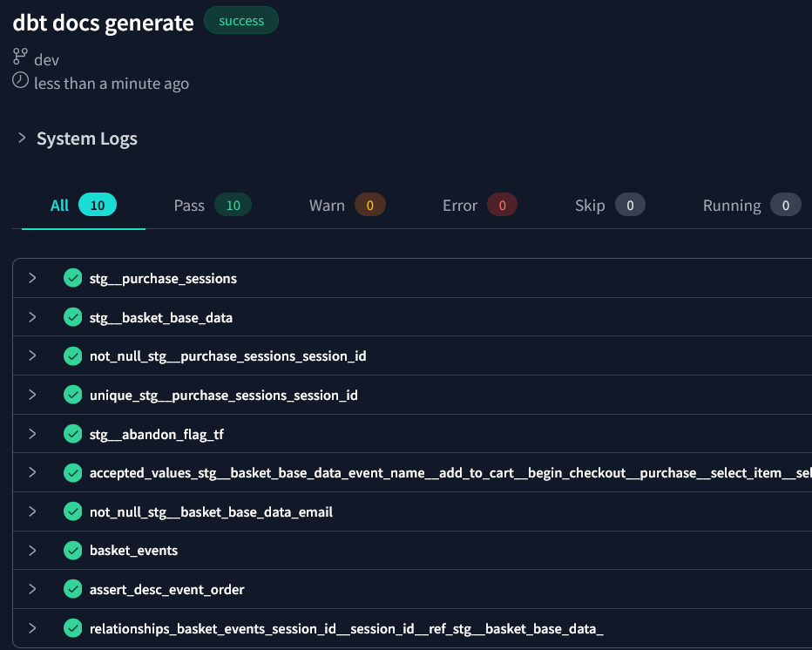Click check icon for relationships_basket_events row
Screen dimensions: 812x650
click(x=73, y=628)
